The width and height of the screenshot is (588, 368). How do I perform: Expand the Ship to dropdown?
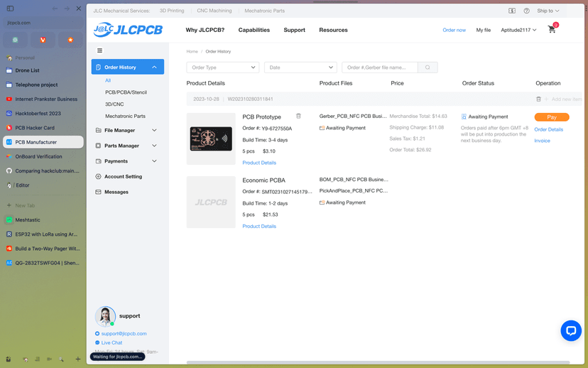coord(548,11)
